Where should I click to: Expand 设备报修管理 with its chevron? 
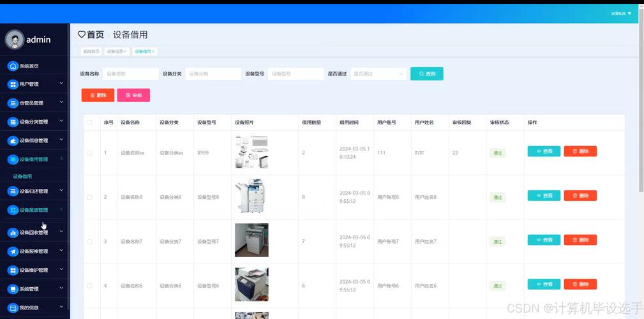[62, 251]
